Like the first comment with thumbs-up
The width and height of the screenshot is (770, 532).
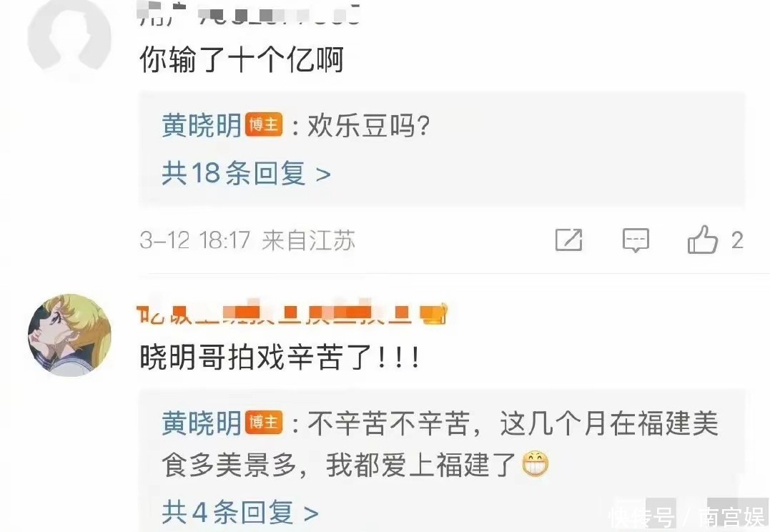(x=702, y=240)
